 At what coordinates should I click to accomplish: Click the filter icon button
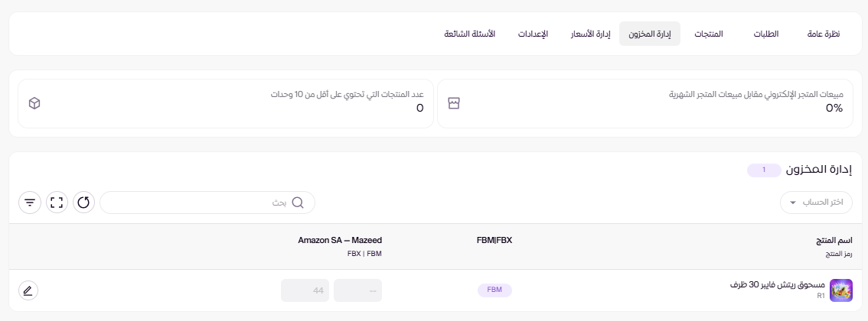30,203
